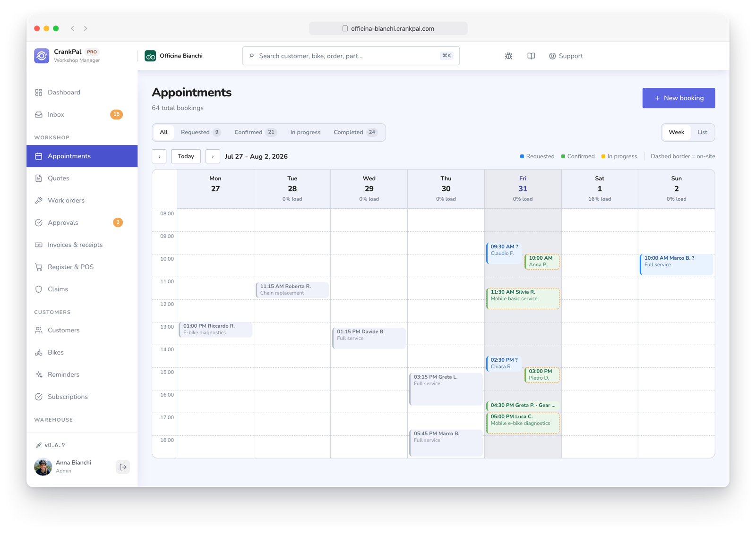
Task: Open 05:00 PM Luca C. appointment
Action: (x=523, y=423)
